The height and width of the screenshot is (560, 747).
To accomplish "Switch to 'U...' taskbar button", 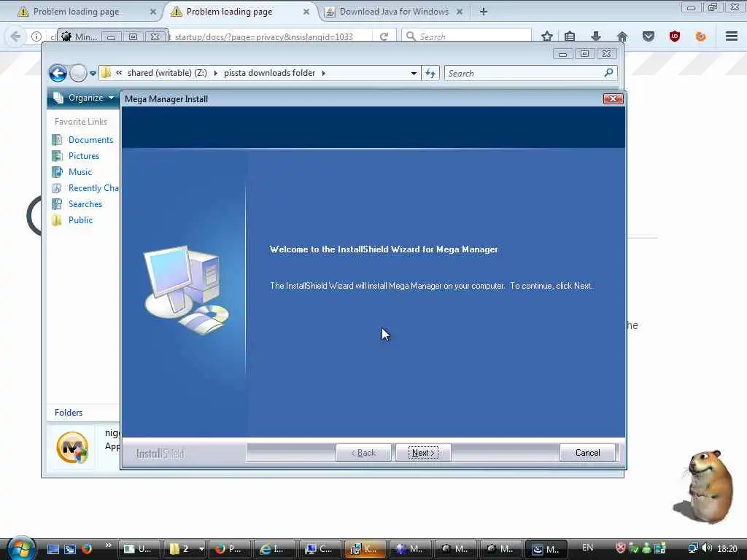I will coord(138,549).
